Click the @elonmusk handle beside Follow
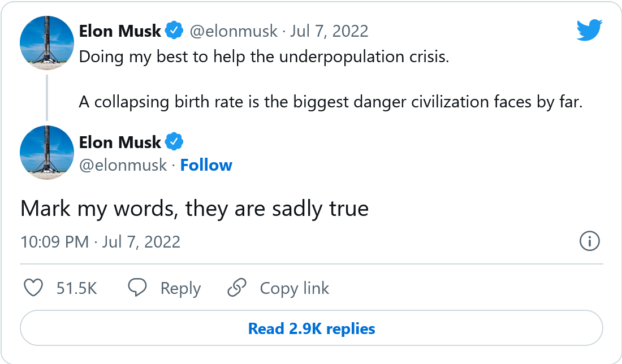622x364 pixels. [123, 165]
